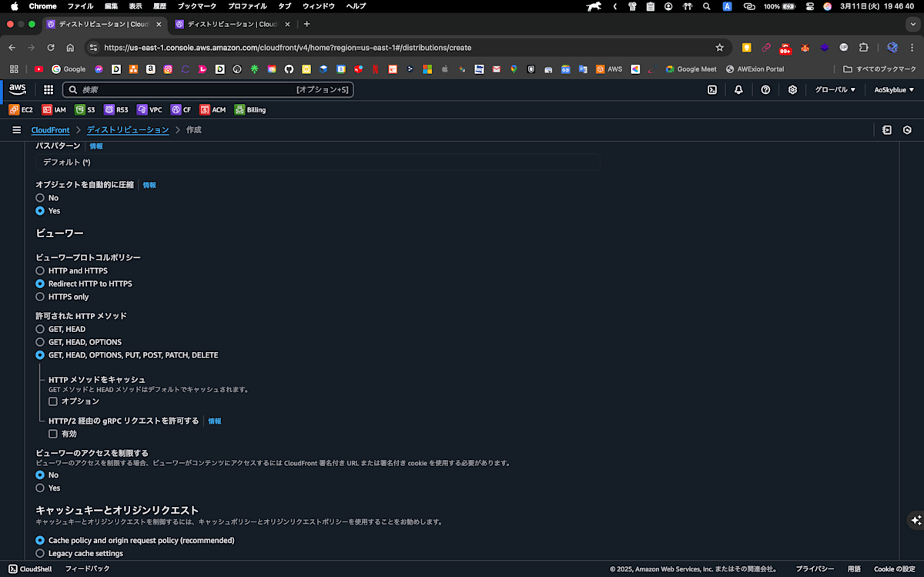Open the AWExion Portal bookmark
The image size is (924, 577).
(x=755, y=69)
